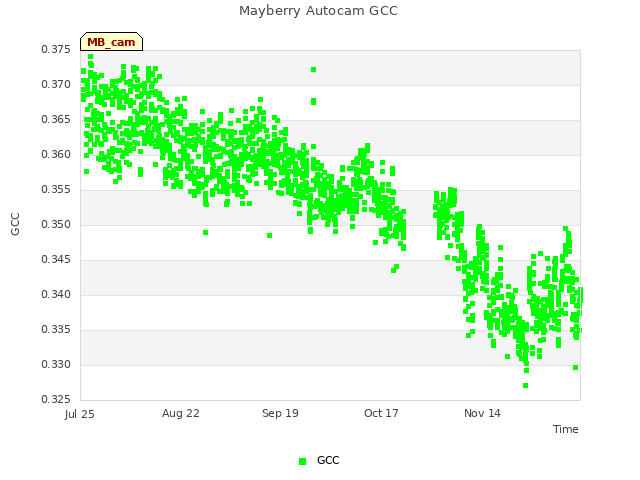Click the 0.330 y-axis value
The image size is (640, 480).
tap(56, 364)
